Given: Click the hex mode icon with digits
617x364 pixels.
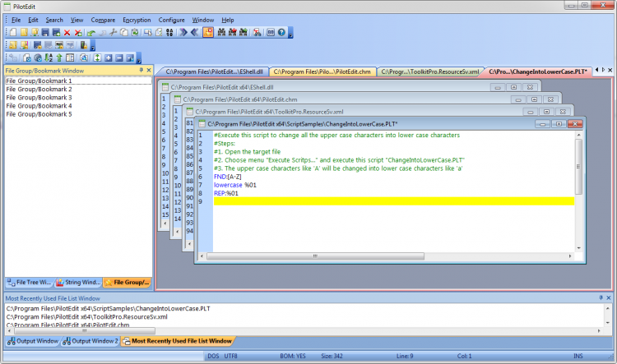Looking at the screenshot, I should (x=169, y=33).
